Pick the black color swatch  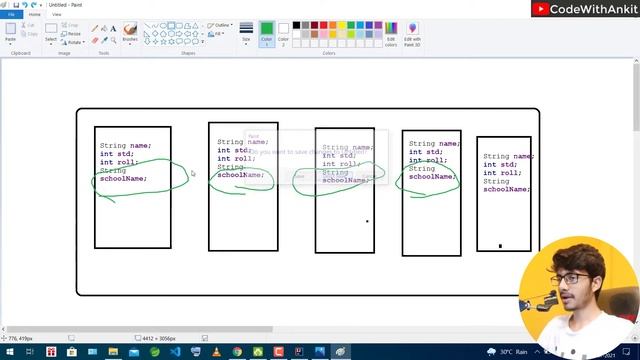(x=296, y=25)
